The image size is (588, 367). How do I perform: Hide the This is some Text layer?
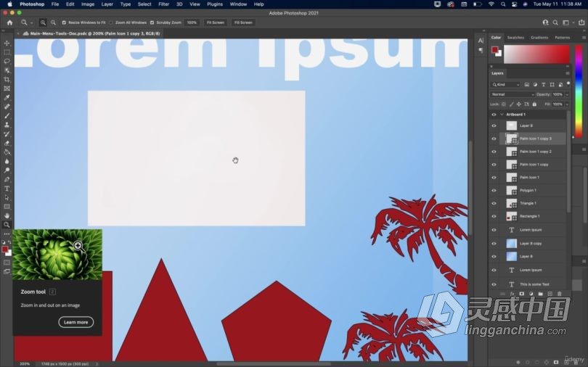tap(494, 284)
